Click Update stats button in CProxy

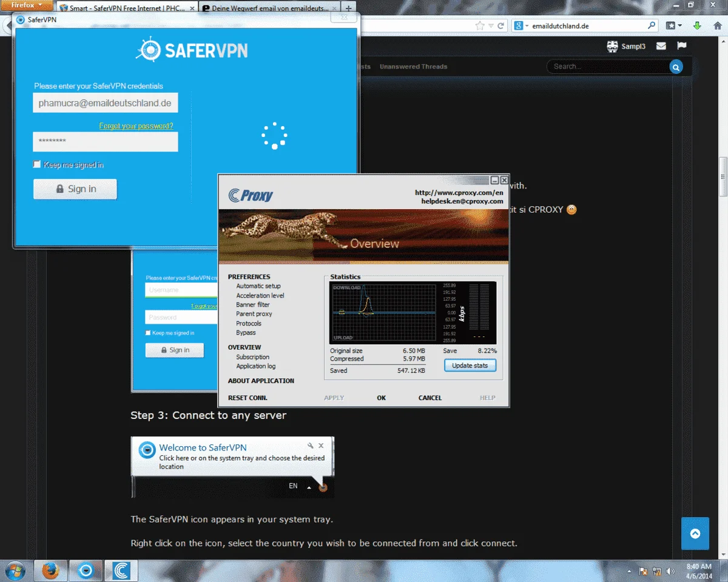point(470,366)
